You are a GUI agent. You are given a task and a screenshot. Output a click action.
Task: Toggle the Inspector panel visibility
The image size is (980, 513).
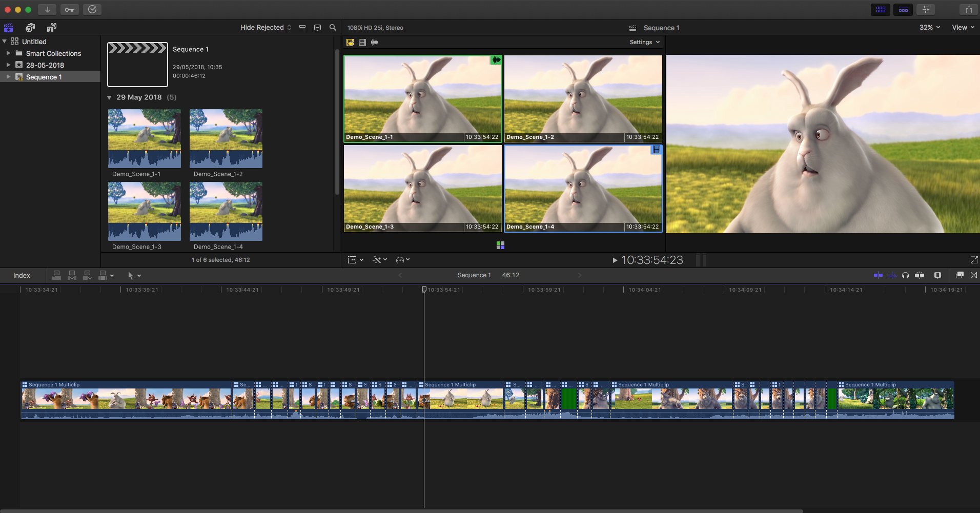click(926, 10)
